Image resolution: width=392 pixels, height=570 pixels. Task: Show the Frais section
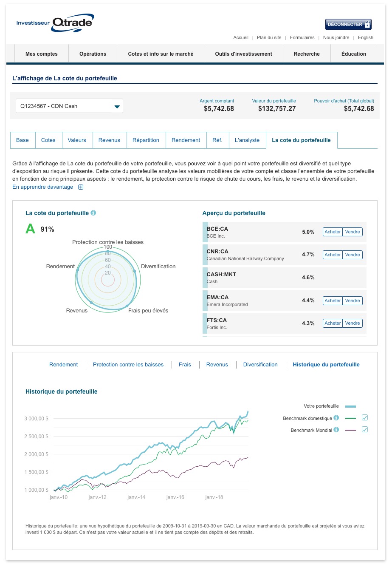(x=185, y=365)
